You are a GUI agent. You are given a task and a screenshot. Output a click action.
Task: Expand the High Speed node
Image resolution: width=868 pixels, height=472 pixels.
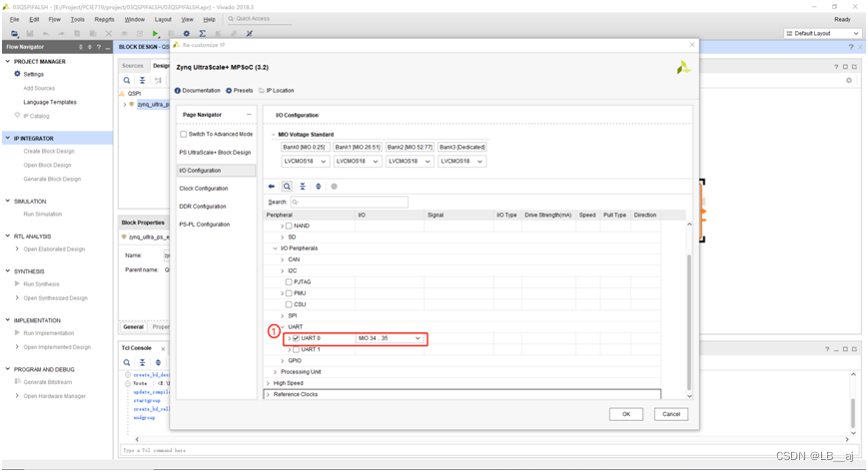(269, 383)
